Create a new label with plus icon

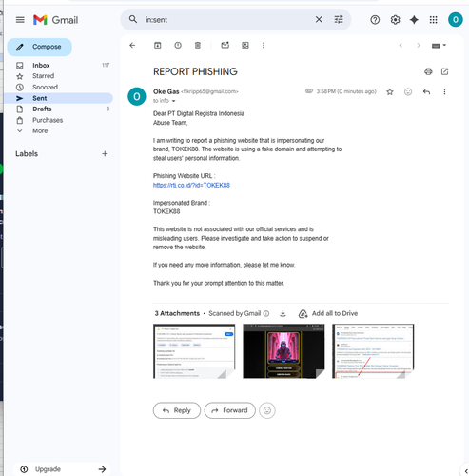tap(105, 154)
